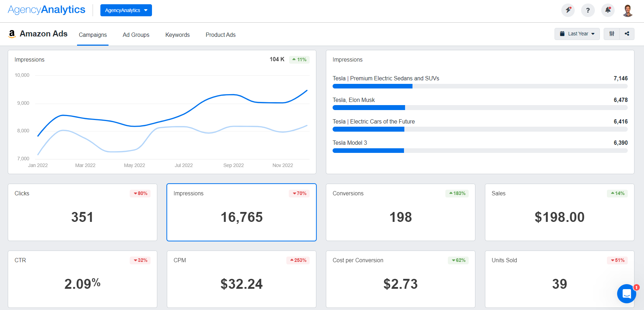
Task: Switch to the Keywords tab
Action: 177,35
